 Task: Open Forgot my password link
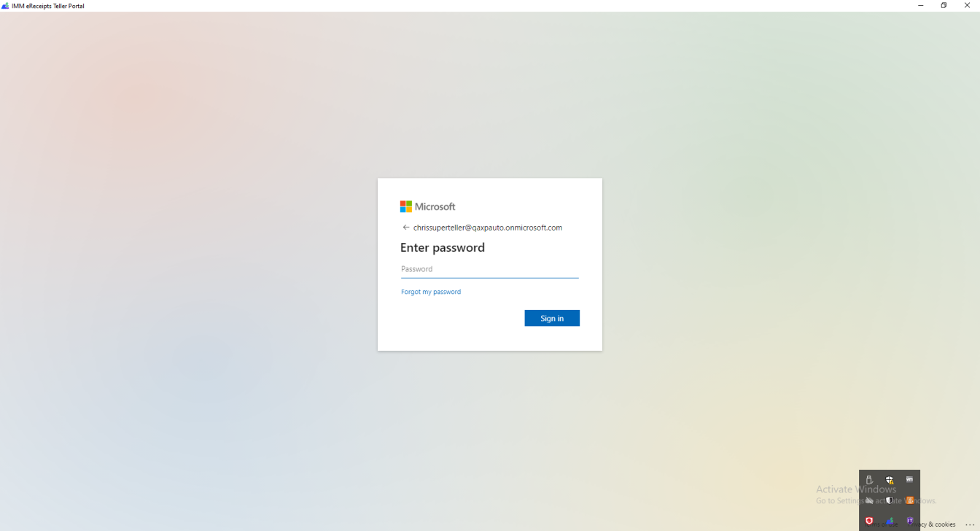(431, 292)
